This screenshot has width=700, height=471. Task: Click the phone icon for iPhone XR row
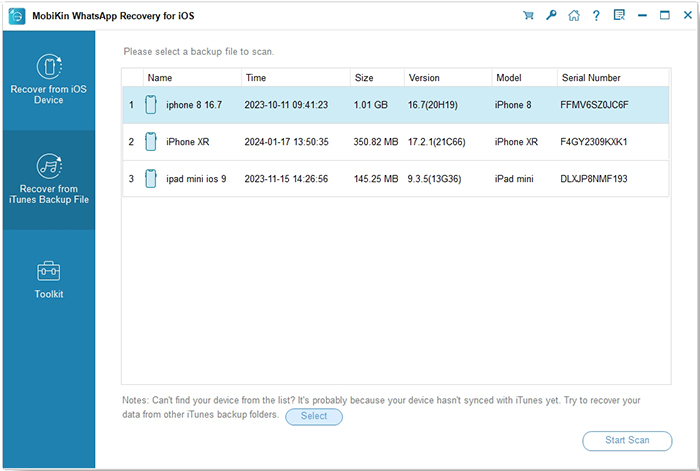tap(151, 142)
